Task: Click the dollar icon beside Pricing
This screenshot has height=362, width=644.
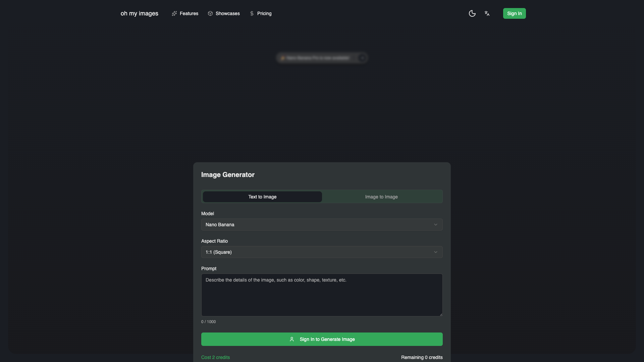Action: [252, 13]
